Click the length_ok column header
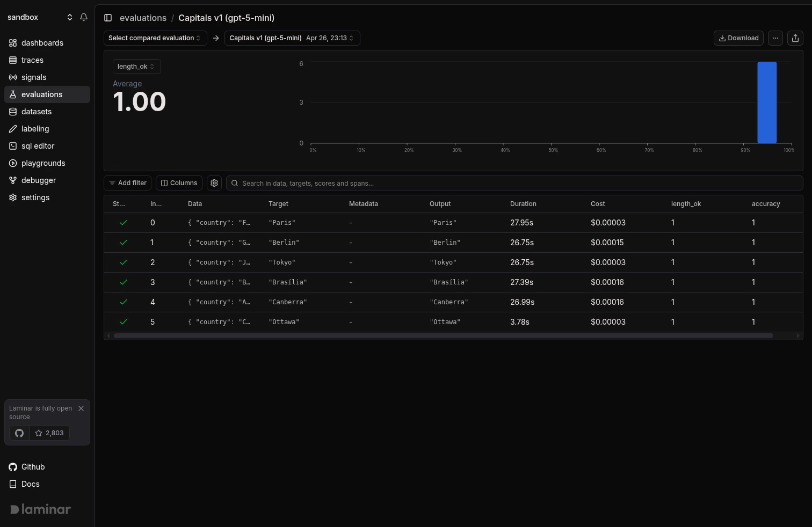 (686, 204)
